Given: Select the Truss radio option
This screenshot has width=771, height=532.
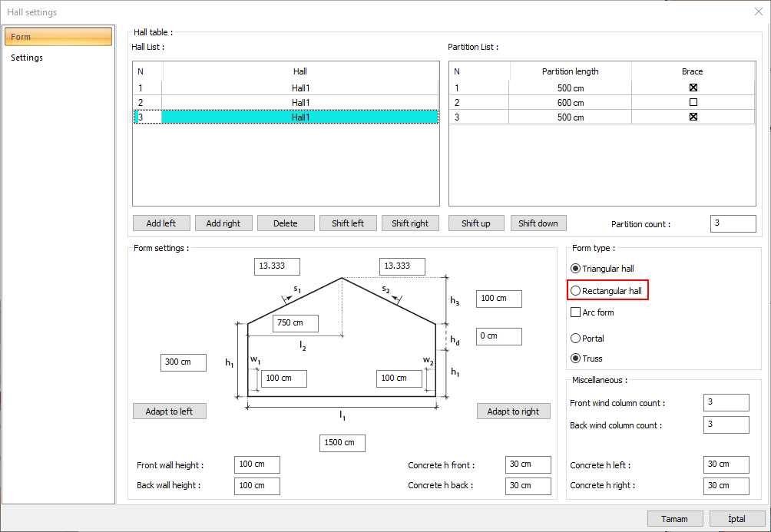Looking at the screenshot, I should (576, 359).
